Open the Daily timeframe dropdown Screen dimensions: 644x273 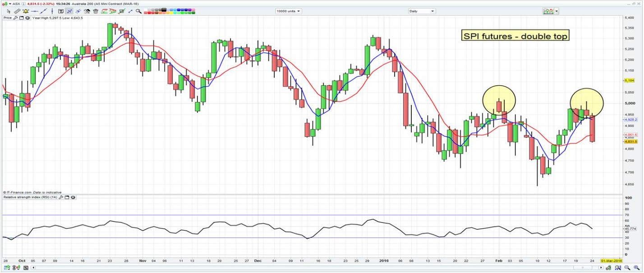click(x=422, y=11)
